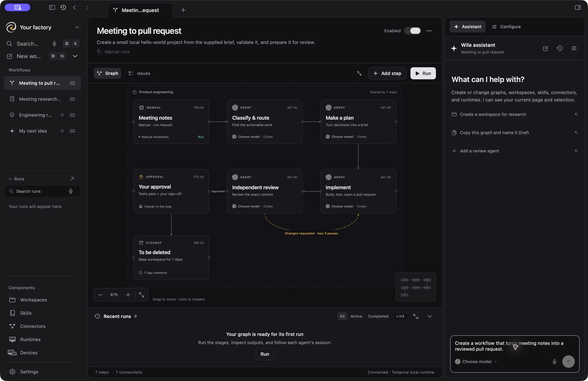Expand the Recent runs panel to full size
This screenshot has height=381, width=588.
416,316
